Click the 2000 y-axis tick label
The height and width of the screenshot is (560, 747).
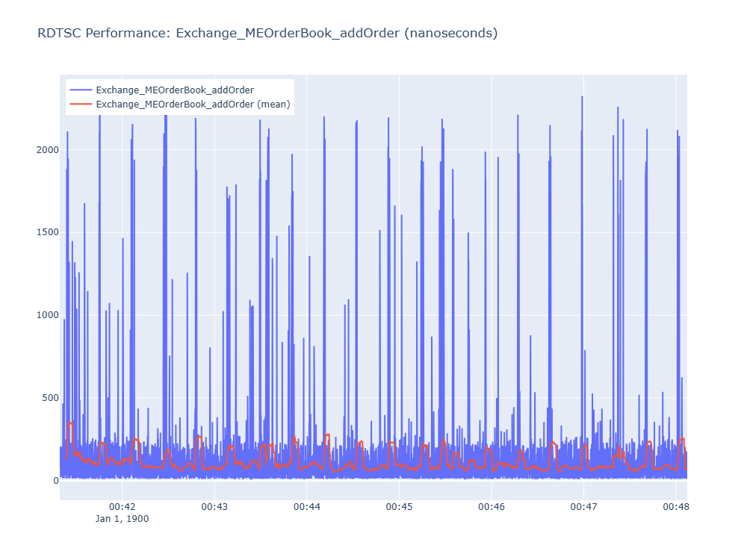[x=48, y=150]
